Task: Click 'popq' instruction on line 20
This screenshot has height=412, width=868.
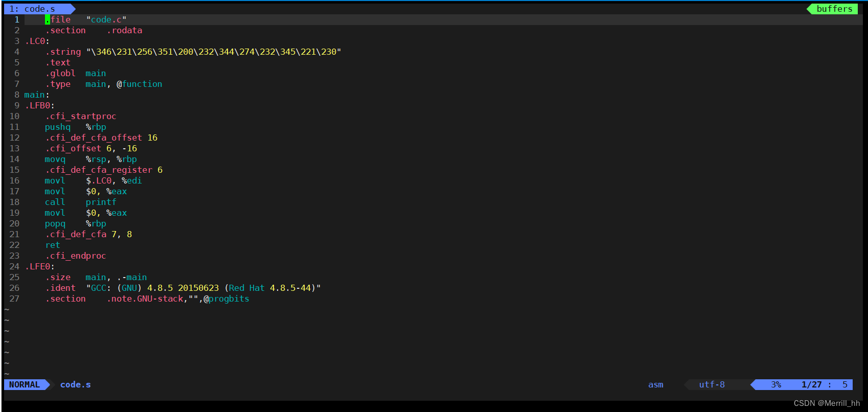Action: point(55,223)
